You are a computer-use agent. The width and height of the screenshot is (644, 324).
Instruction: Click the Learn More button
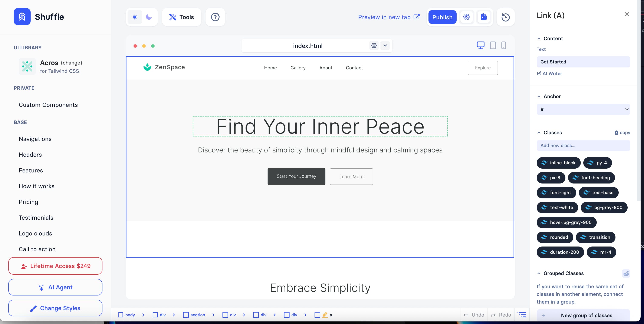point(351,176)
